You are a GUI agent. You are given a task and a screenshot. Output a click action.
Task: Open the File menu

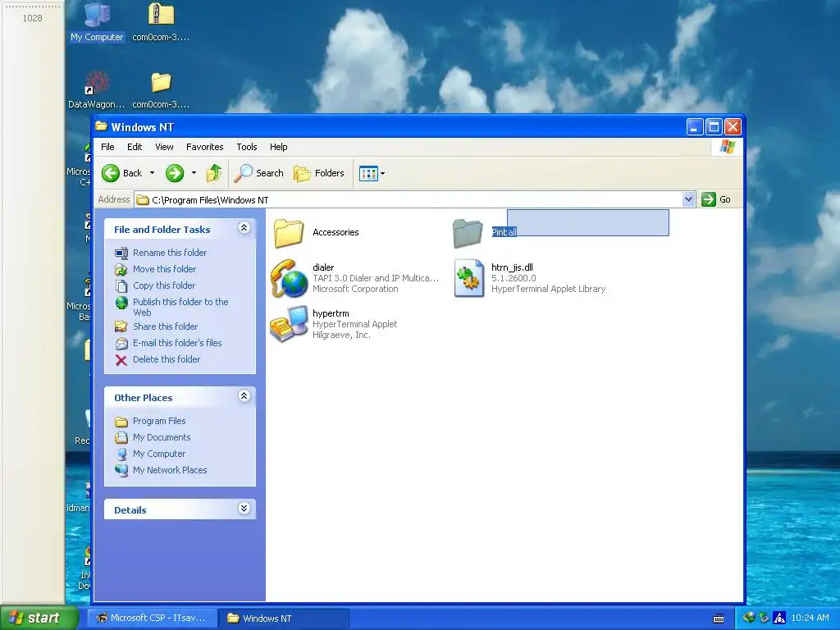[107, 147]
